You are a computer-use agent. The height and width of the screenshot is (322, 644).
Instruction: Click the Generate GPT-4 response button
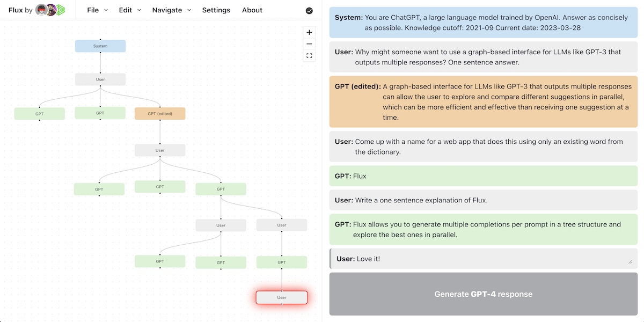pos(484,294)
